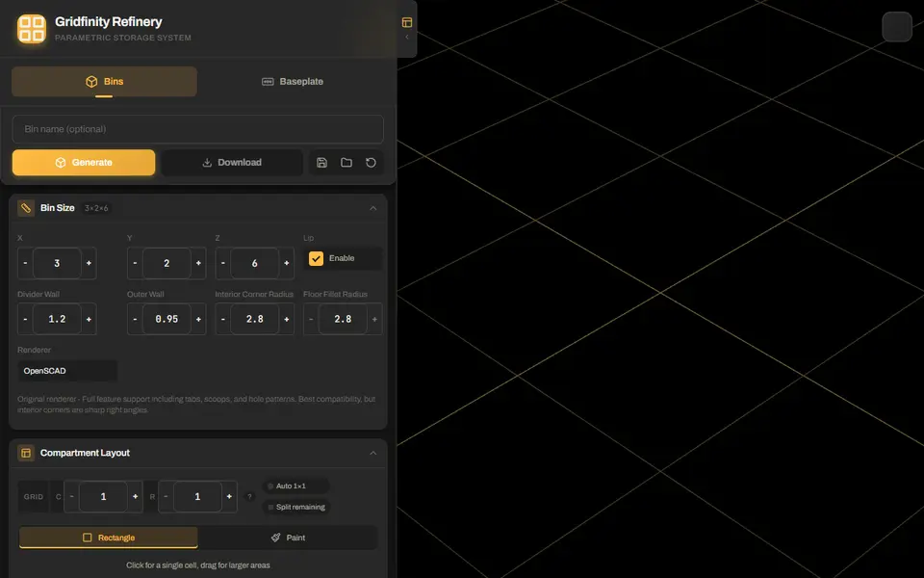This screenshot has width=924, height=578.
Task: Click the Generate button
Action: click(x=84, y=162)
